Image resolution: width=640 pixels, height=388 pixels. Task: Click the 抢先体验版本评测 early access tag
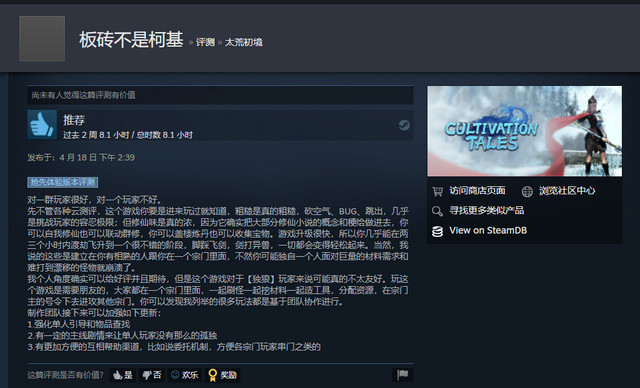click(63, 182)
